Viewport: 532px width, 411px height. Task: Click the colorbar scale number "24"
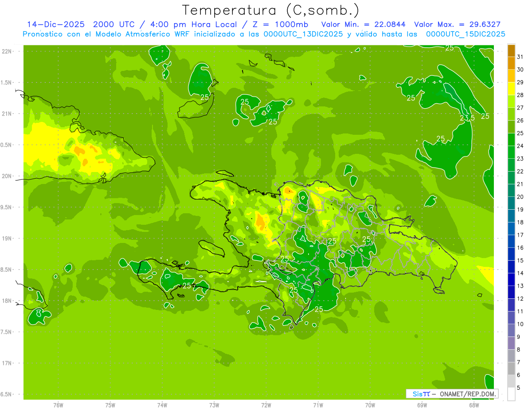(x=520, y=146)
